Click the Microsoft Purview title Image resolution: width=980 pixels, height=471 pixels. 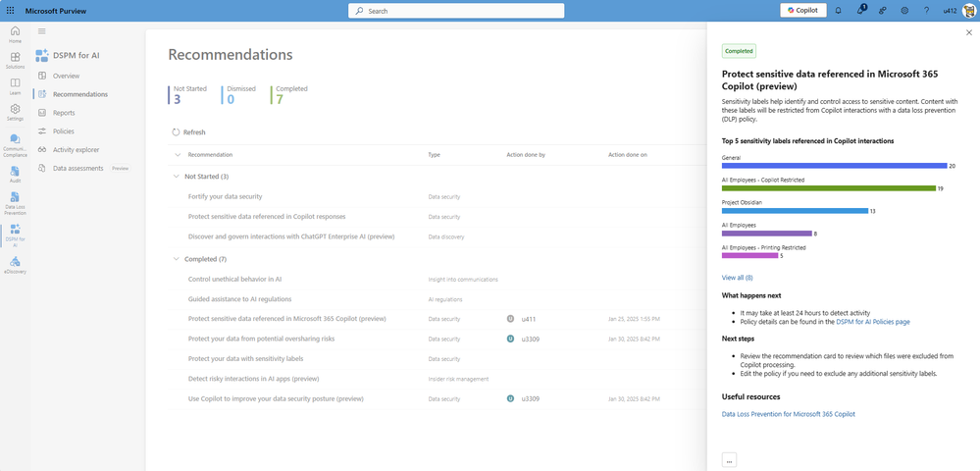point(56,11)
